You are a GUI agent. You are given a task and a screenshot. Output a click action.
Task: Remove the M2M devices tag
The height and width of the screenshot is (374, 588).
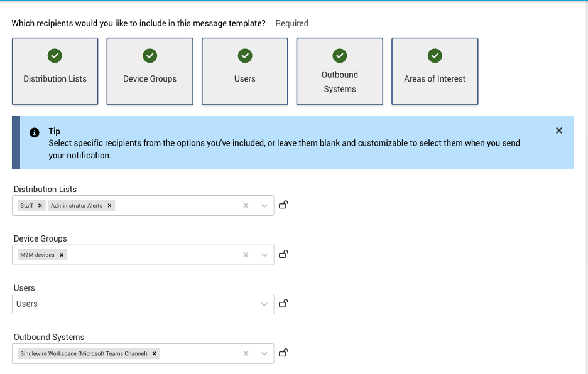62,255
